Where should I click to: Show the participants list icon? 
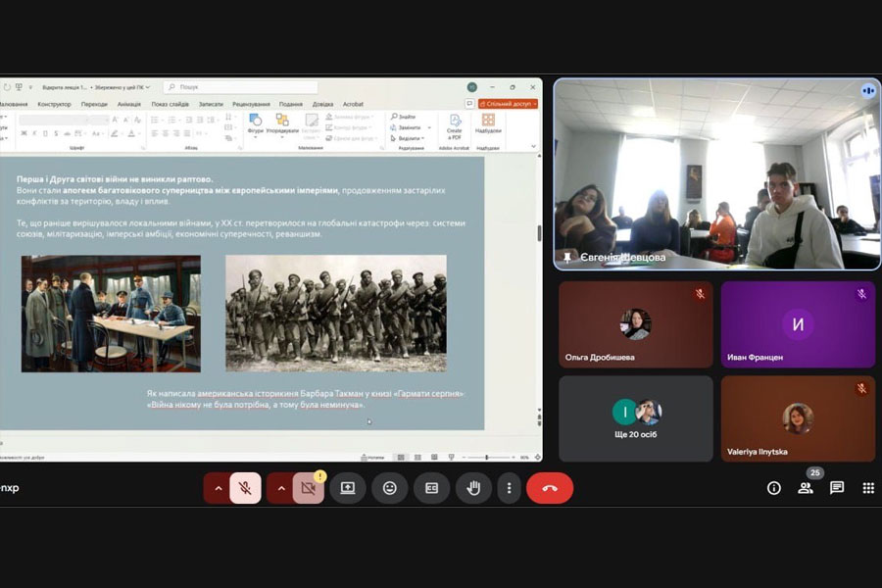[x=805, y=488]
